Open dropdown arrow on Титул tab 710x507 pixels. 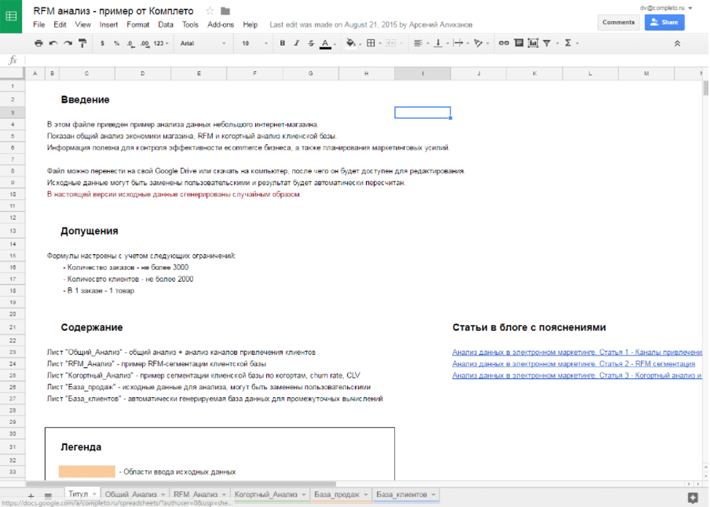(94, 494)
